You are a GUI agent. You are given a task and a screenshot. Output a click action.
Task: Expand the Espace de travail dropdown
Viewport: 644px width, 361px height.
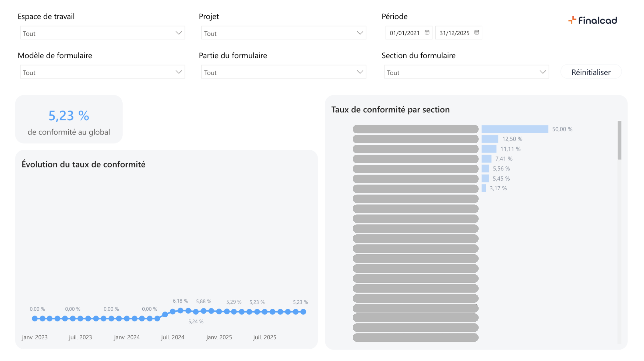178,33
